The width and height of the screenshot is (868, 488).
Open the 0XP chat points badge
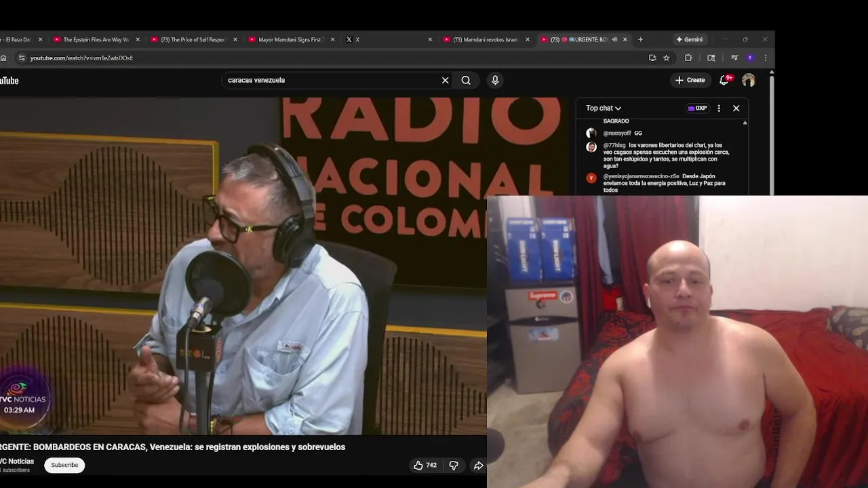pyautogui.click(x=697, y=108)
